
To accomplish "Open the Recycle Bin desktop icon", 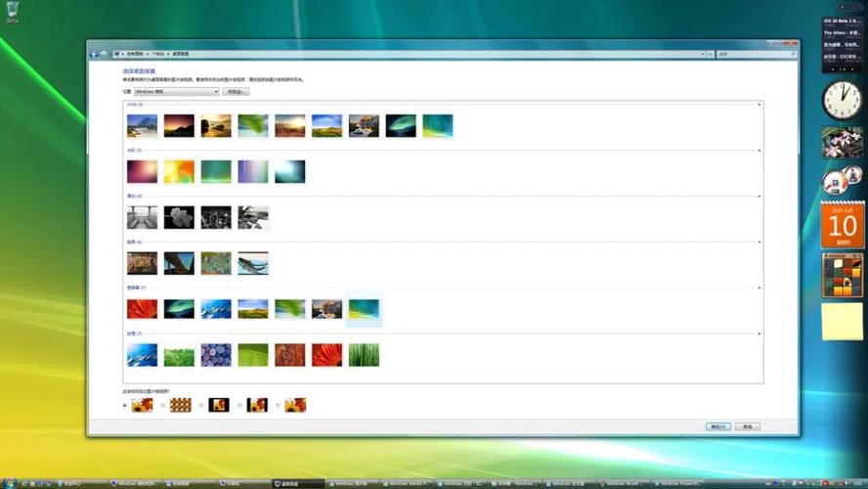I will click(x=11, y=11).
